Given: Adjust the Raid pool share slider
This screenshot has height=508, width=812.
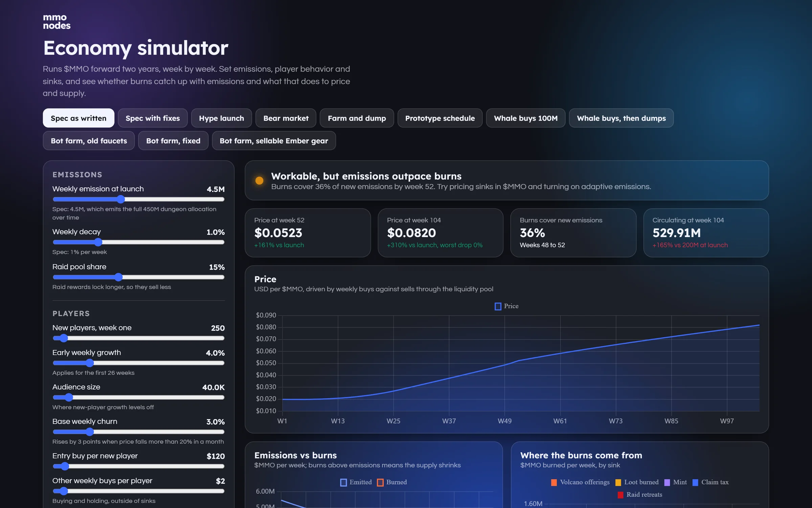Looking at the screenshot, I should [138, 277].
